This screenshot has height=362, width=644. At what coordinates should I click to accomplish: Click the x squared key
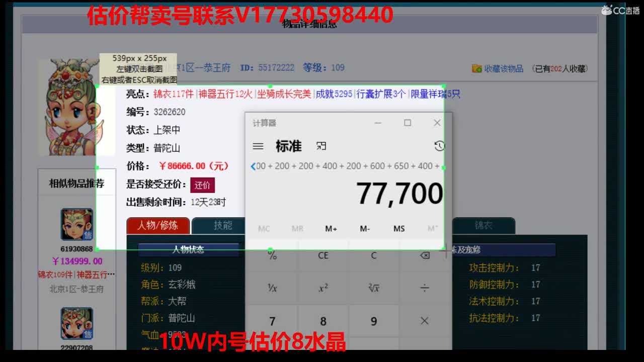coord(323,288)
